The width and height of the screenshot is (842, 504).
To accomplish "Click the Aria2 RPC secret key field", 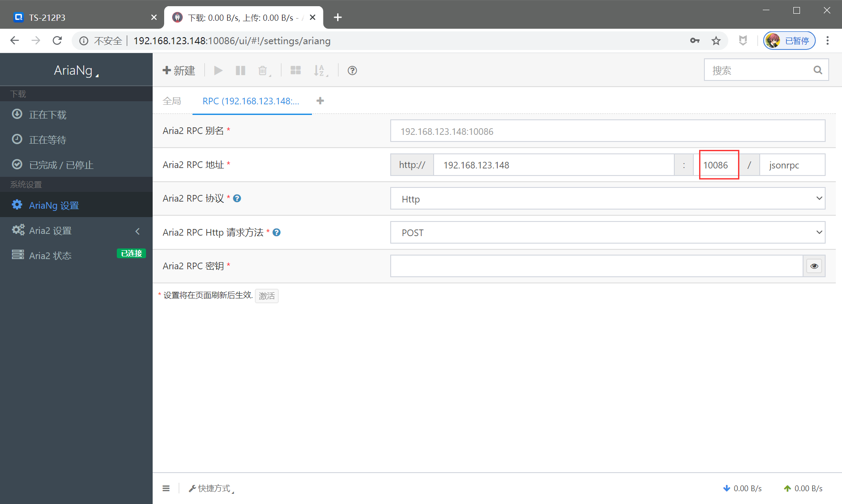I will pos(596,266).
